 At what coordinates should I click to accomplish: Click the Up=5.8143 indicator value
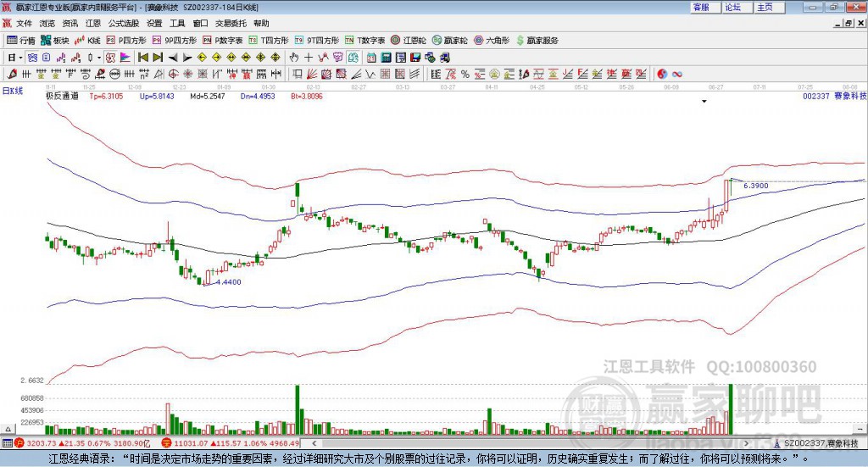157,97
